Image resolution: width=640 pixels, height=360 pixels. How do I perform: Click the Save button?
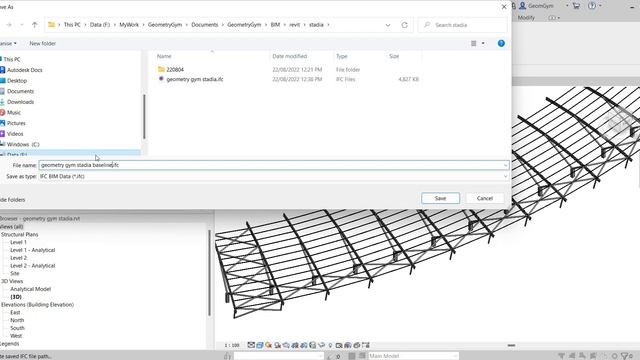tap(440, 198)
